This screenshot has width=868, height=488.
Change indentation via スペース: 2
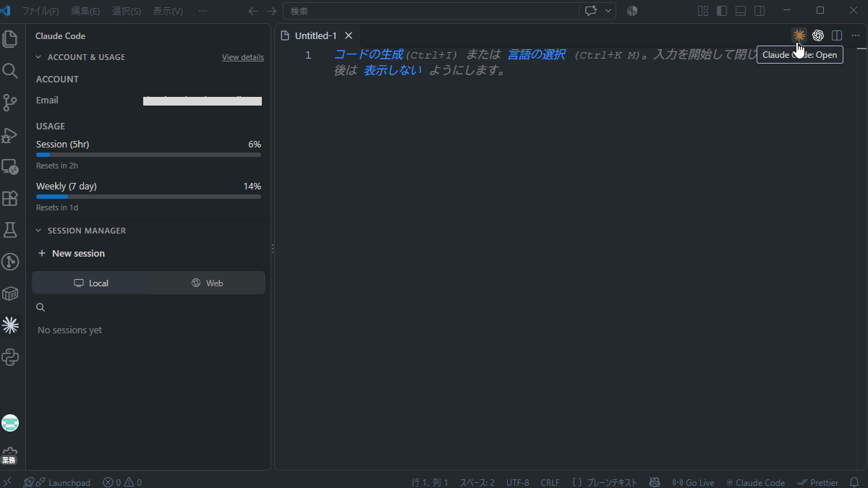tap(477, 482)
